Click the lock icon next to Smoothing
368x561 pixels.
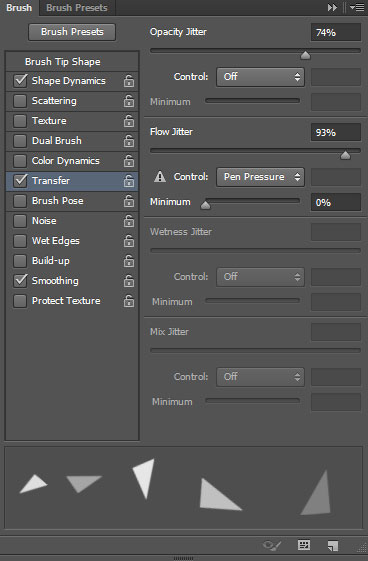click(x=129, y=281)
